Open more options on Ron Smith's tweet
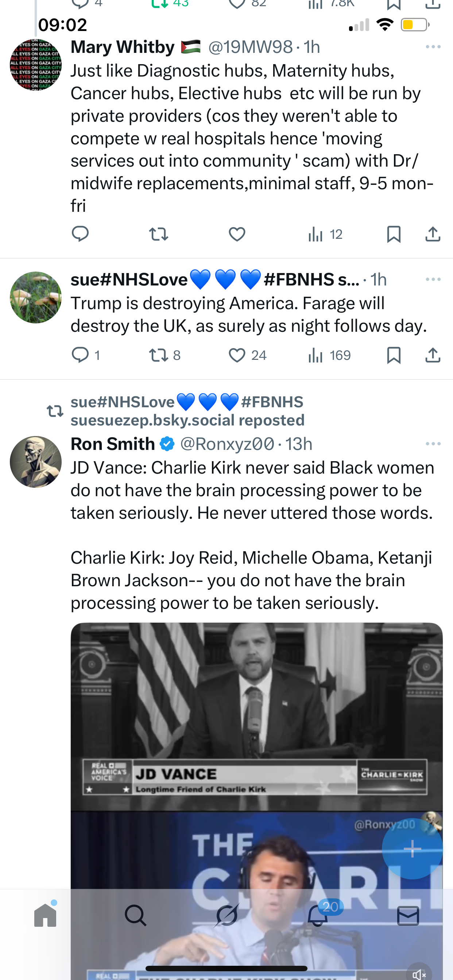Image resolution: width=453 pixels, height=980 pixels. 433,444
